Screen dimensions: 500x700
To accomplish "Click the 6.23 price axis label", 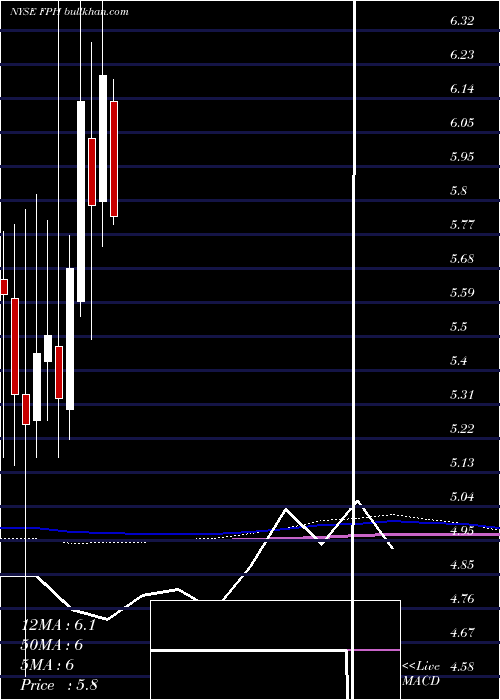I will tap(462, 54).
